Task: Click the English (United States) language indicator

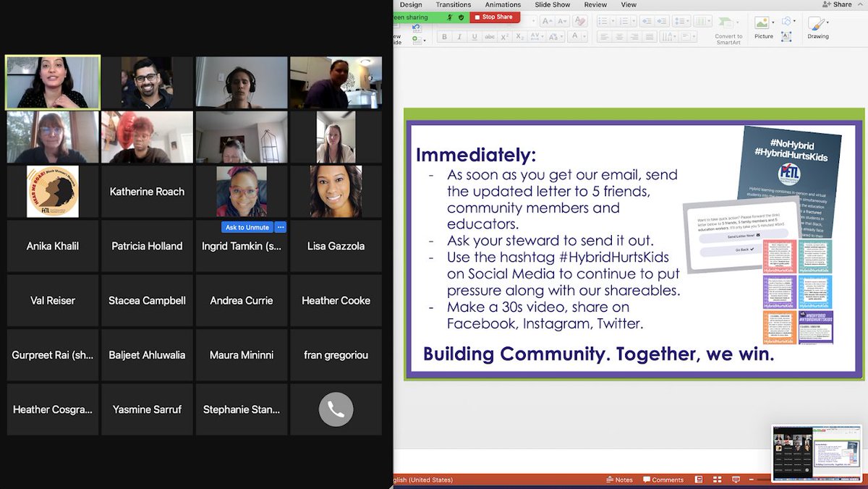Action: [x=422, y=480]
